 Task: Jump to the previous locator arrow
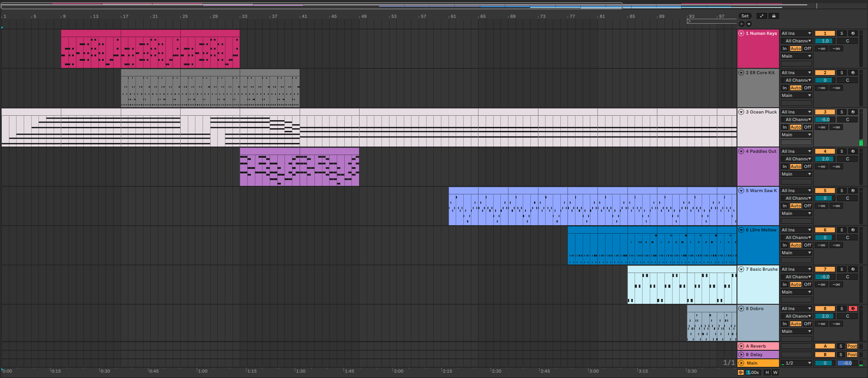(742, 24)
